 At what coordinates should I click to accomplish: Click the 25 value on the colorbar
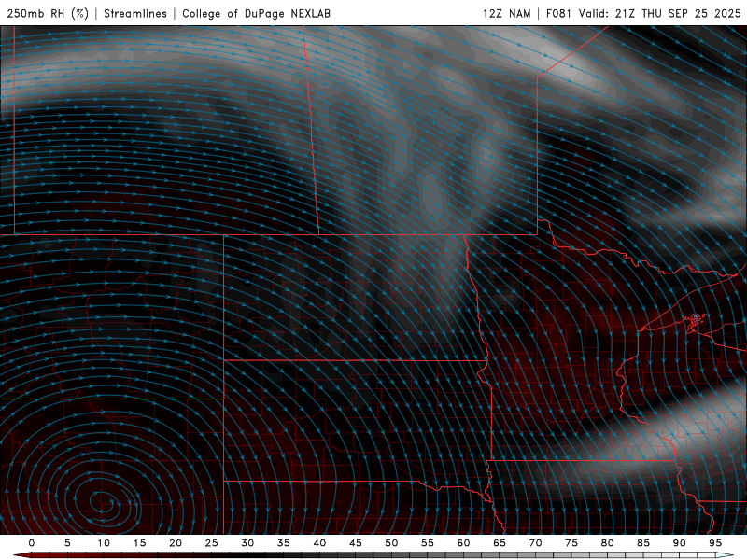(x=212, y=543)
